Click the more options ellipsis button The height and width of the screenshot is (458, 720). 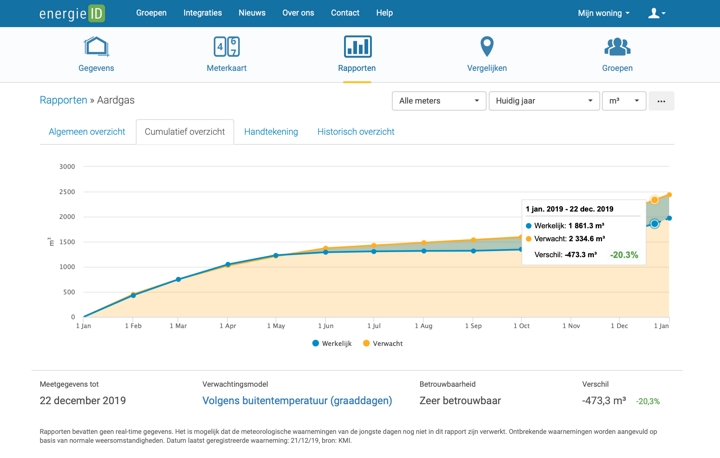pos(661,101)
